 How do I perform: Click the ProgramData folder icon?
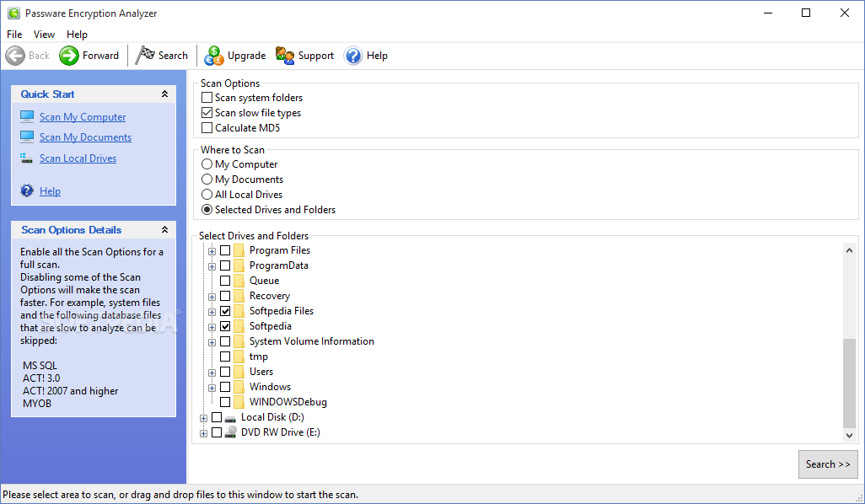tap(239, 265)
